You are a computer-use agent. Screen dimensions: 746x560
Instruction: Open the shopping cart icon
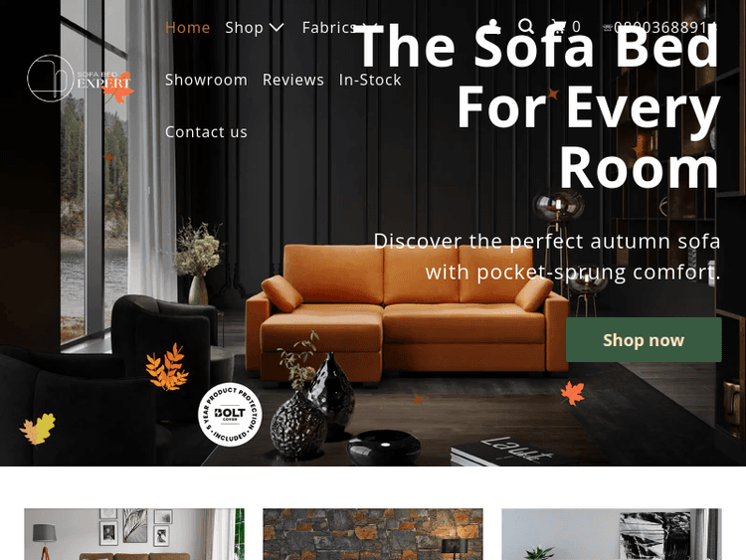[559, 26]
